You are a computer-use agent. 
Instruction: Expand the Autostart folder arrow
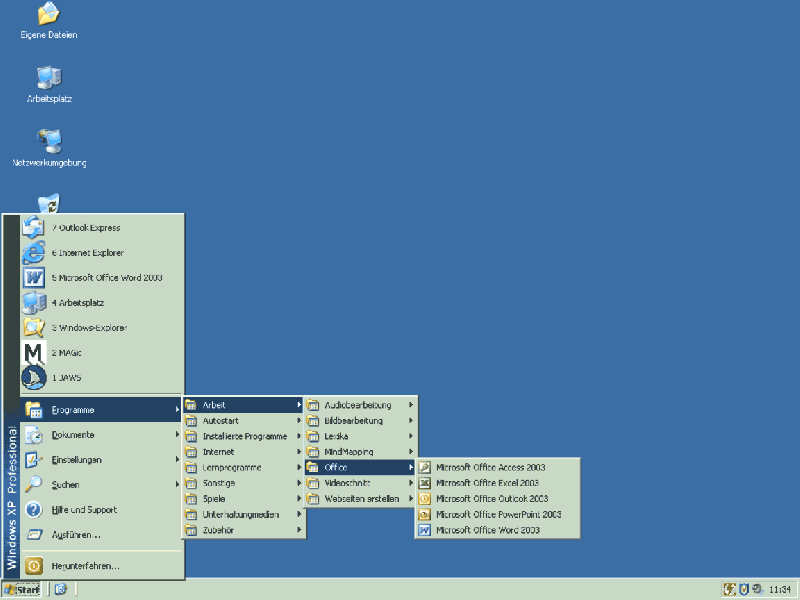click(299, 421)
